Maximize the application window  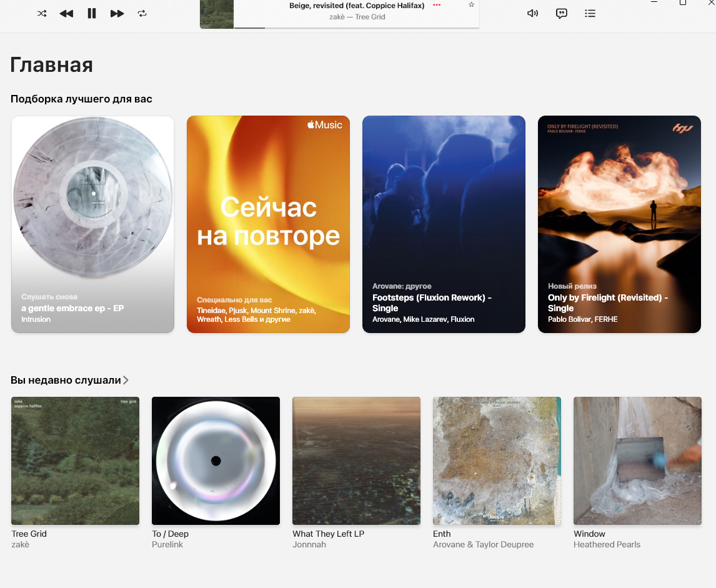[x=683, y=2]
